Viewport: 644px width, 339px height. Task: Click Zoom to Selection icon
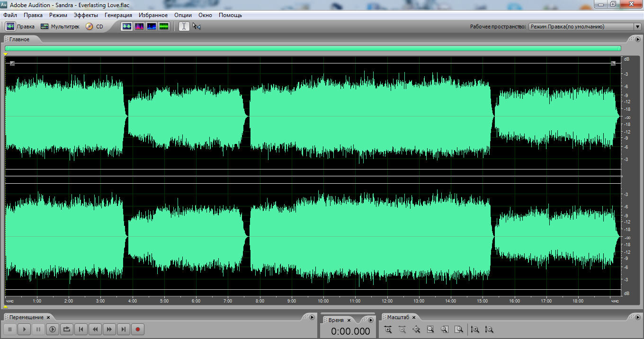point(430,330)
